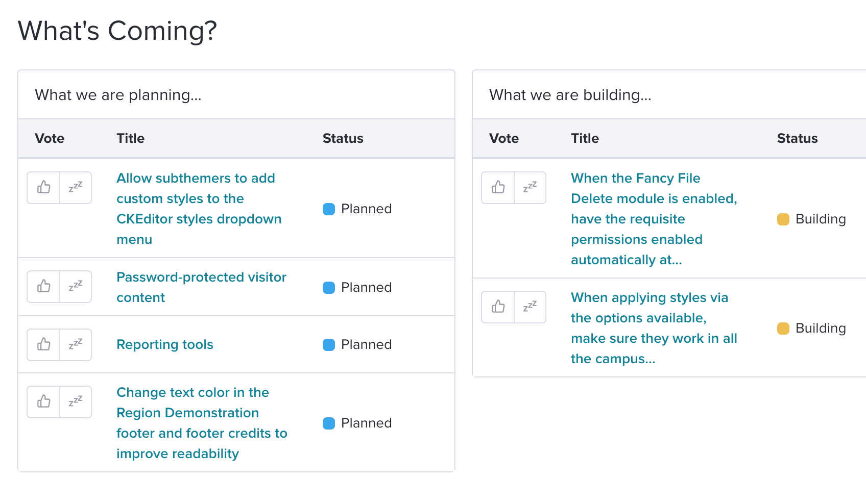866x504 pixels.
Task: Thumbs up When applying styles idea
Action: pos(498,307)
